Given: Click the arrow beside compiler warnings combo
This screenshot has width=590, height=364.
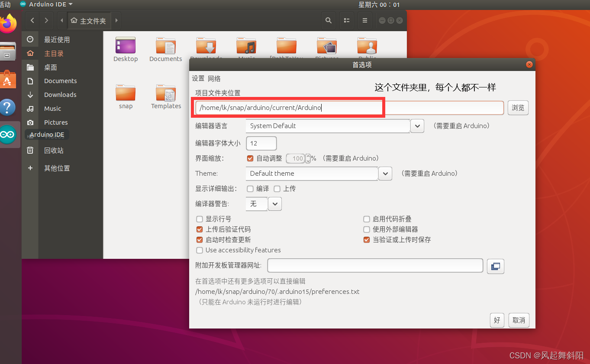Looking at the screenshot, I should 275,204.
